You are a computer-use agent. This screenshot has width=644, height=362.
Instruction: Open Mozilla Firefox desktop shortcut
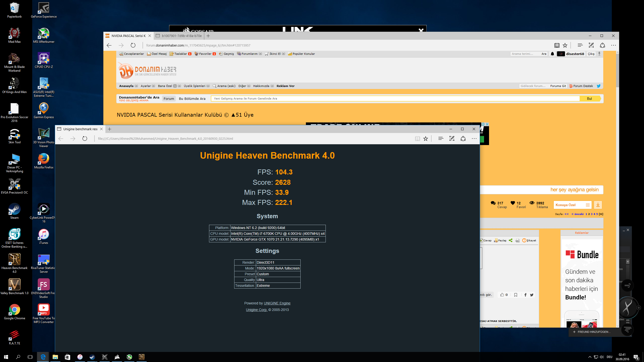click(44, 161)
